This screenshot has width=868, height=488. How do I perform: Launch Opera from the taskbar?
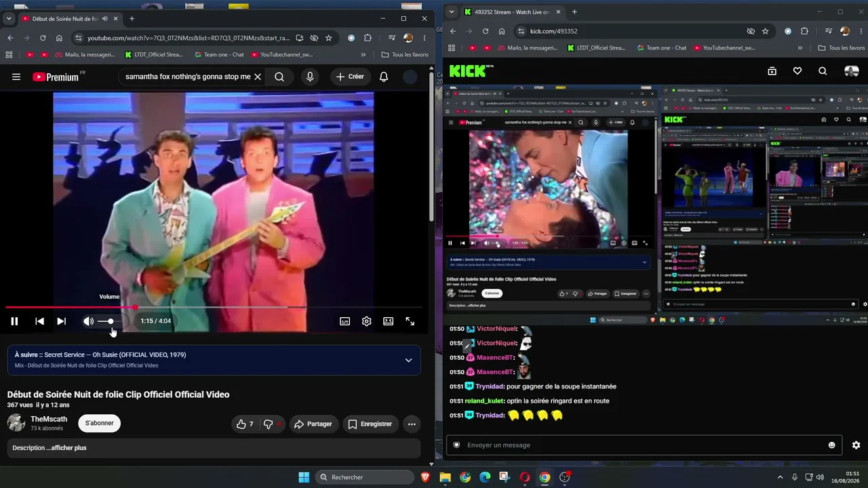(x=525, y=477)
